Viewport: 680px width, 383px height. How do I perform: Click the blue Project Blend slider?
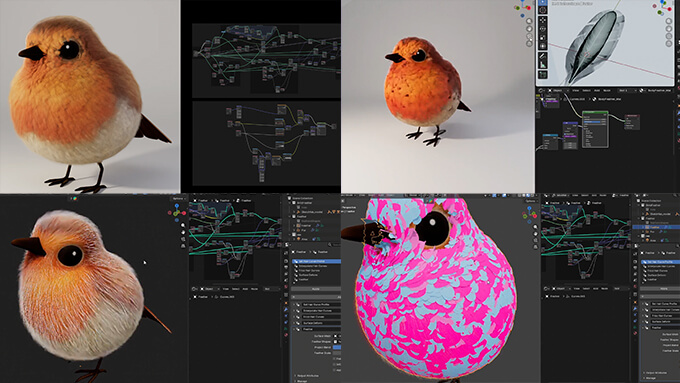click(x=337, y=347)
